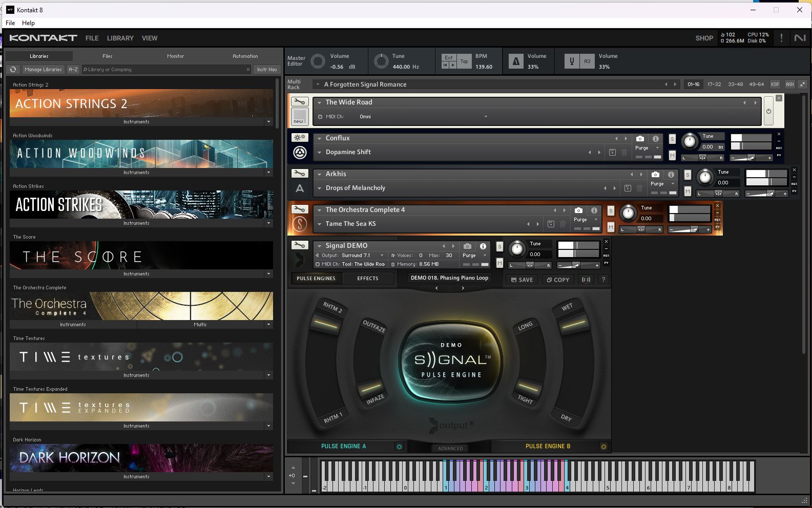This screenshot has height=508, width=812.
Task: Click the Native Instruments logo icon
Action: coord(800,38)
